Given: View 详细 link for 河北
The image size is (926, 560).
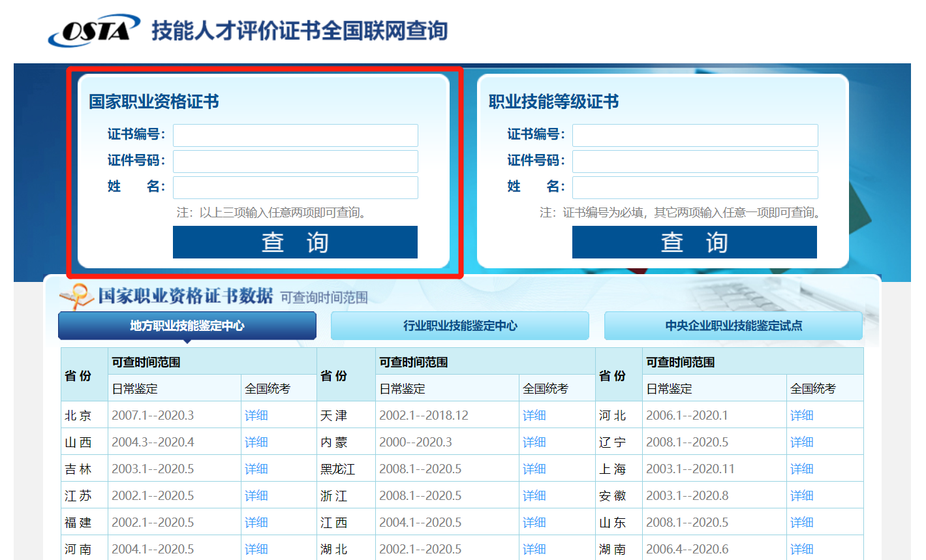Looking at the screenshot, I should pyautogui.click(x=801, y=416).
